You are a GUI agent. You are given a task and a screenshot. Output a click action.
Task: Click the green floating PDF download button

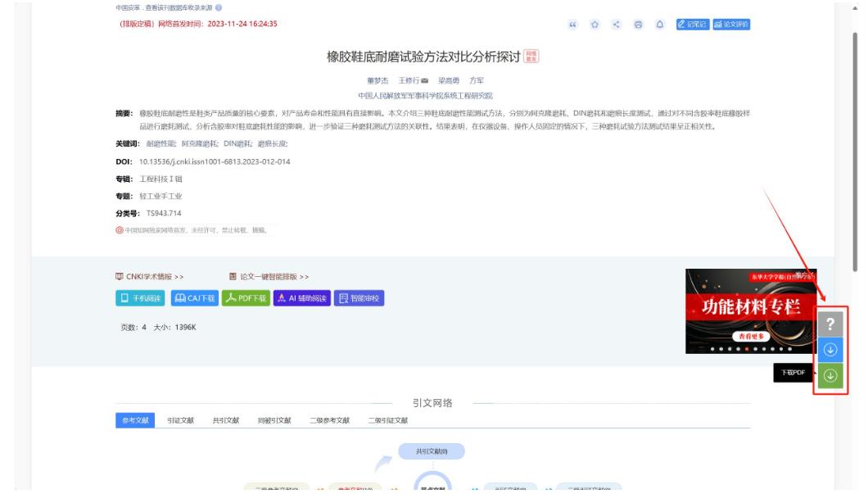point(830,375)
